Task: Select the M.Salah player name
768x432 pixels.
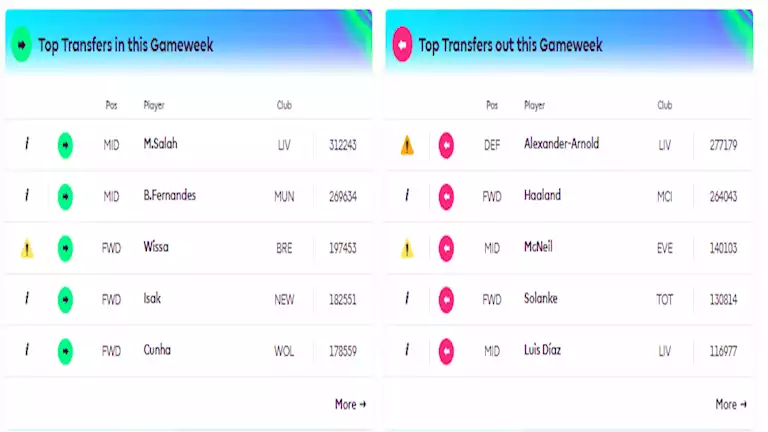Action: coord(161,144)
